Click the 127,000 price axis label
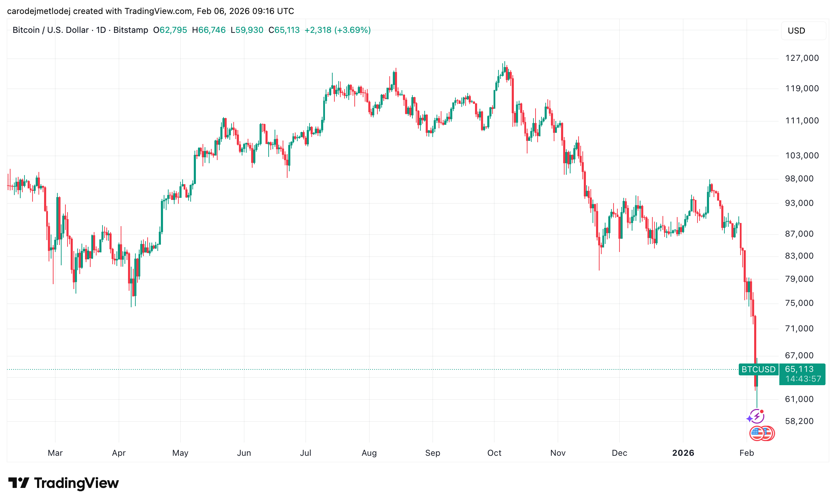Screen dimensions: 836x504 [x=802, y=58]
